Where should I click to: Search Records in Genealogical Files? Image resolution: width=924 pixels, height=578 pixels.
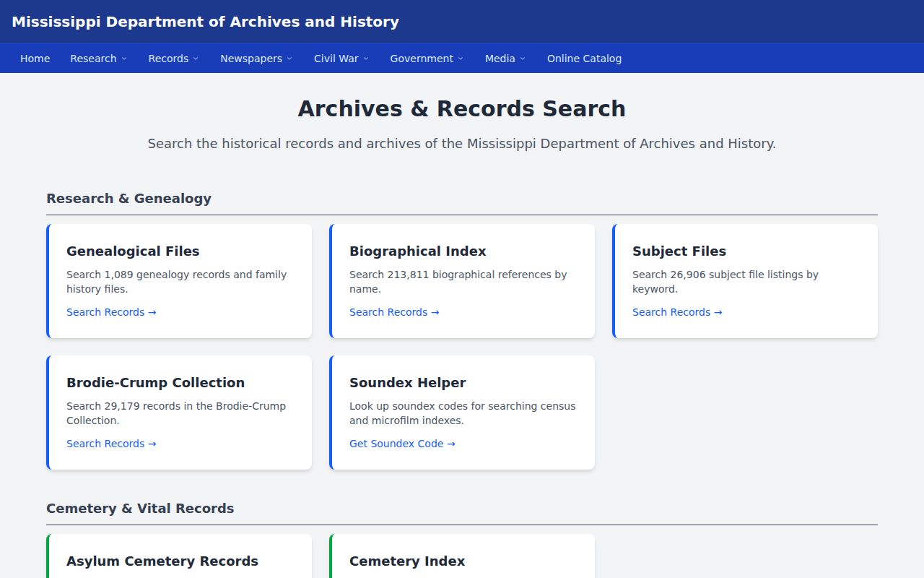click(x=111, y=312)
